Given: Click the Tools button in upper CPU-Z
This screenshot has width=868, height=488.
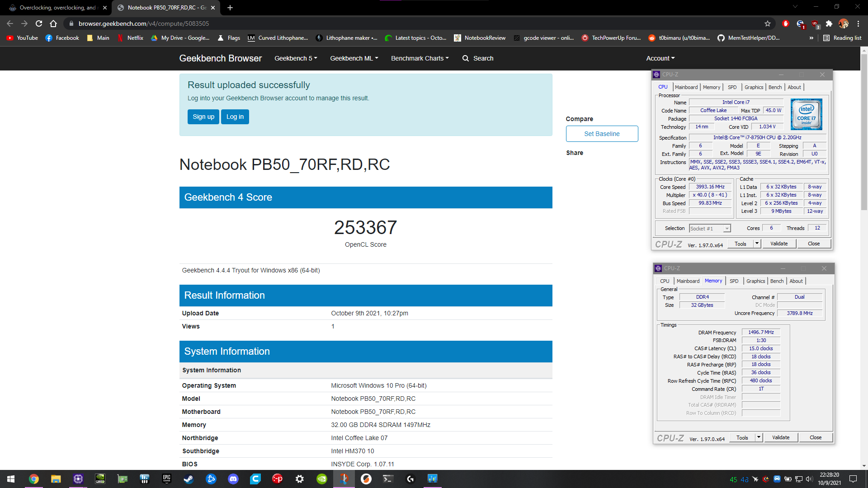Looking at the screenshot, I should coord(741,244).
